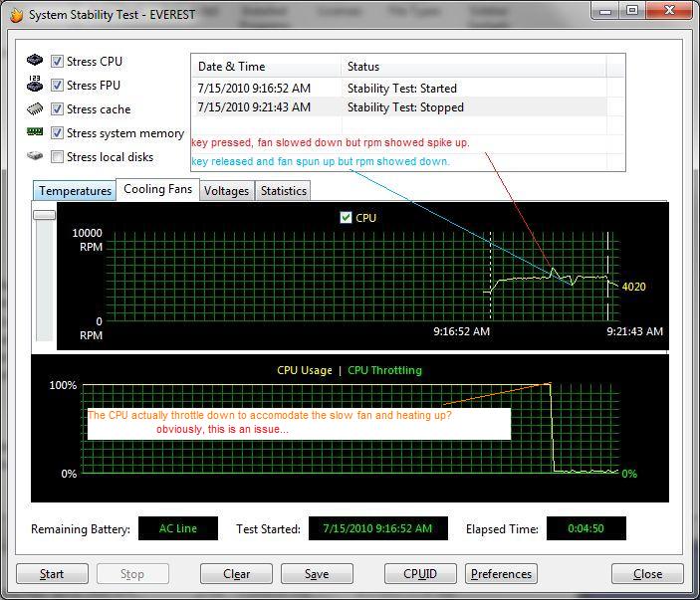Enable the Stress local disks checkbox

click(57, 157)
